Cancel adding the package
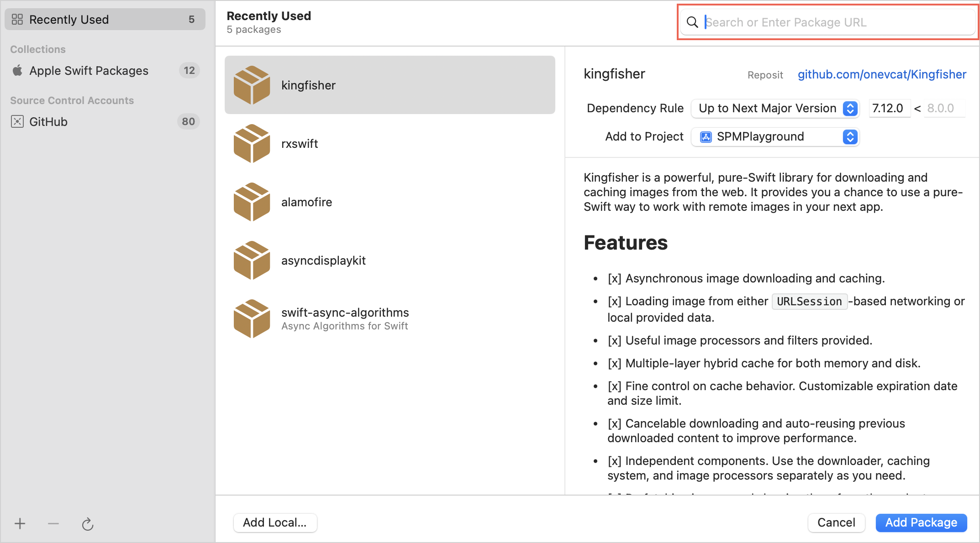This screenshot has width=980, height=543. (836, 522)
